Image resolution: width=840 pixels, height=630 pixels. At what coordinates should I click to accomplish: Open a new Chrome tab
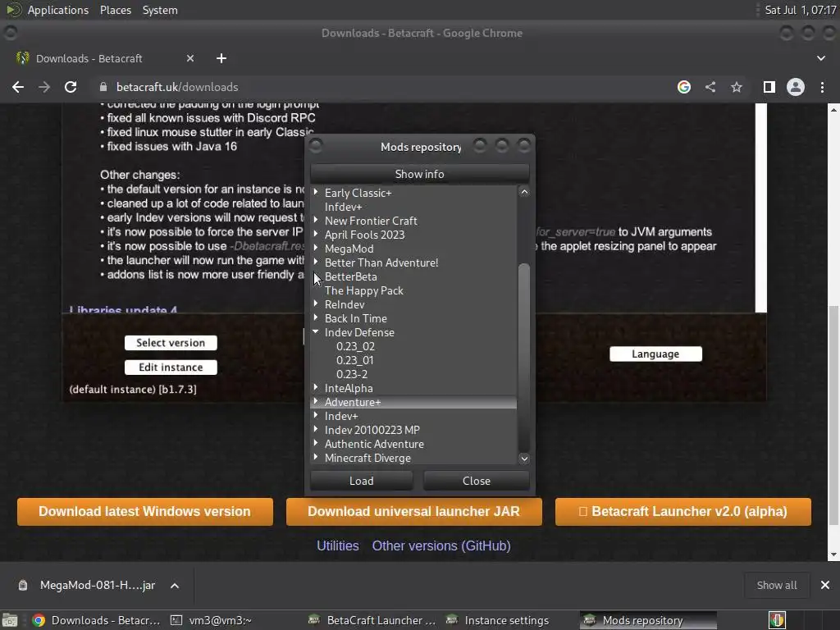[x=221, y=58]
